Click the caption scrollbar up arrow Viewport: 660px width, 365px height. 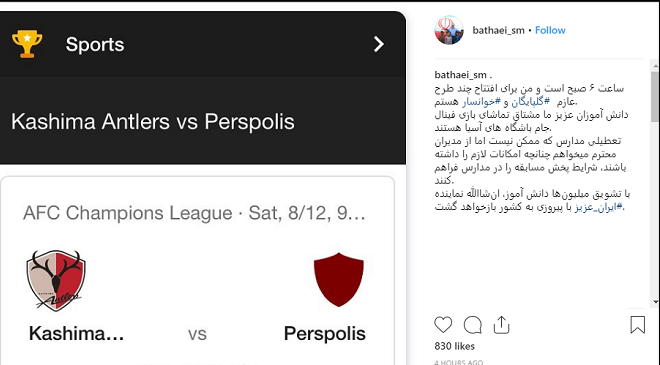click(x=655, y=67)
